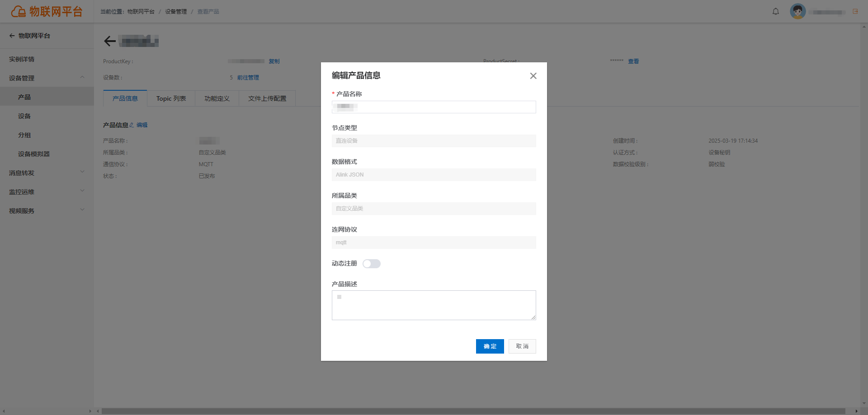Collapse the 设备管理 sidebar section
Image resolution: width=868 pixels, height=415 pixels.
[82, 78]
